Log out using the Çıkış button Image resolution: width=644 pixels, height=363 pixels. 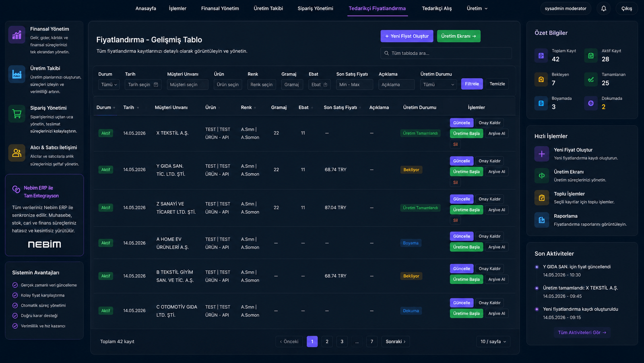click(x=627, y=8)
